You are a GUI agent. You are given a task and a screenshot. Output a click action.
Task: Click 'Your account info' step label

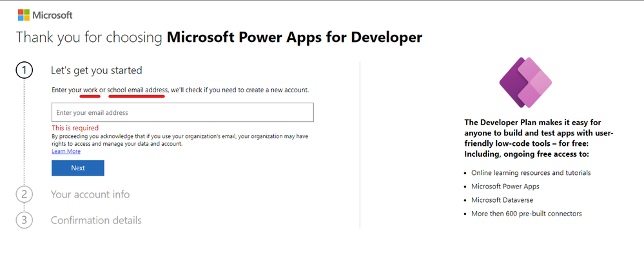[x=90, y=194]
